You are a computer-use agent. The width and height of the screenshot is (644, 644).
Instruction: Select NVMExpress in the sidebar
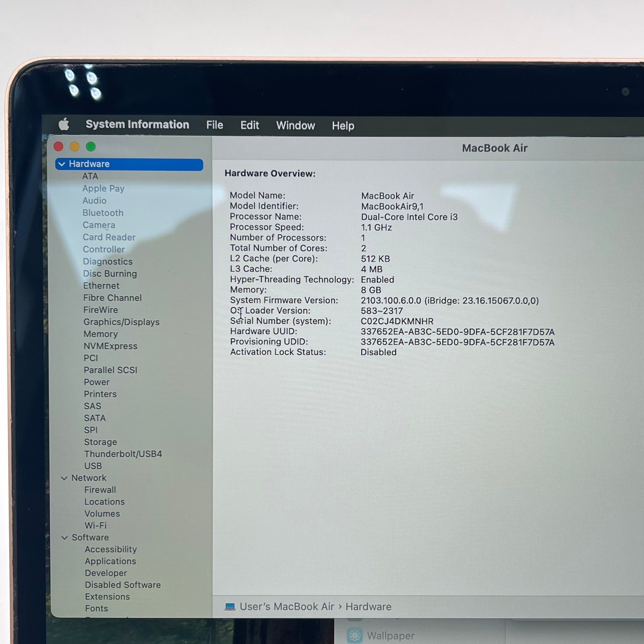click(110, 346)
